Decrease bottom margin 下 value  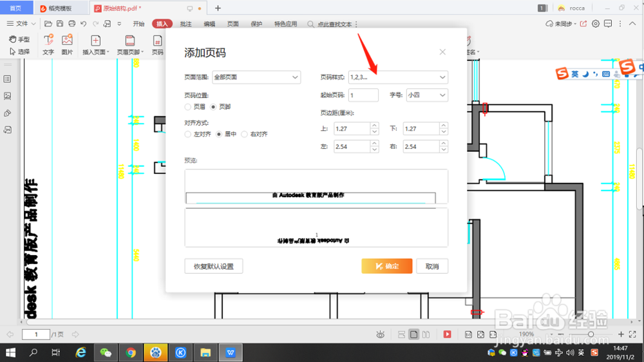(x=444, y=132)
